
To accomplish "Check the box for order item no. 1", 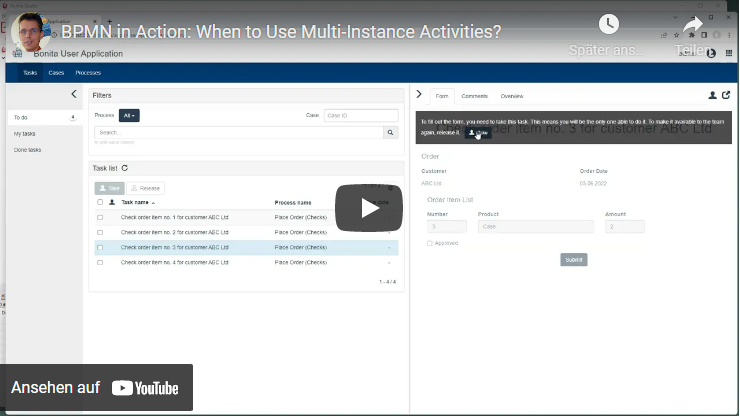I will [100, 216].
